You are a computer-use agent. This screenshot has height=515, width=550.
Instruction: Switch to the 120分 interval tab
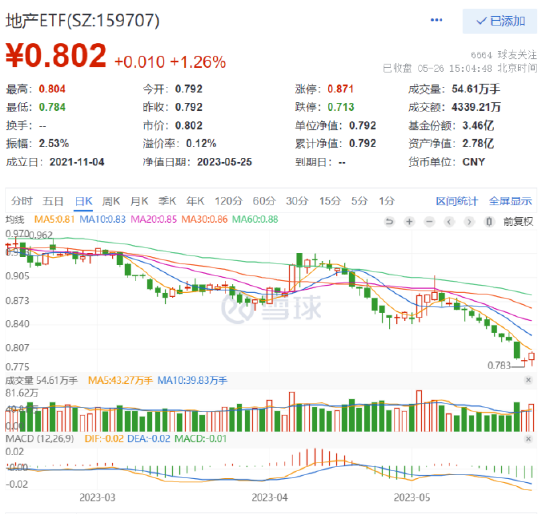tap(228, 201)
